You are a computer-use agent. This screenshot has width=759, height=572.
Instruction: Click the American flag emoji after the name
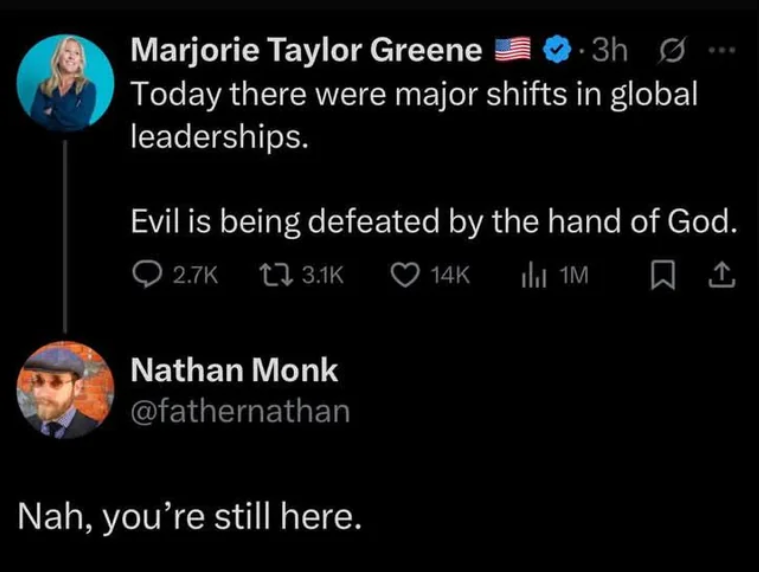[x=514, y=48]
